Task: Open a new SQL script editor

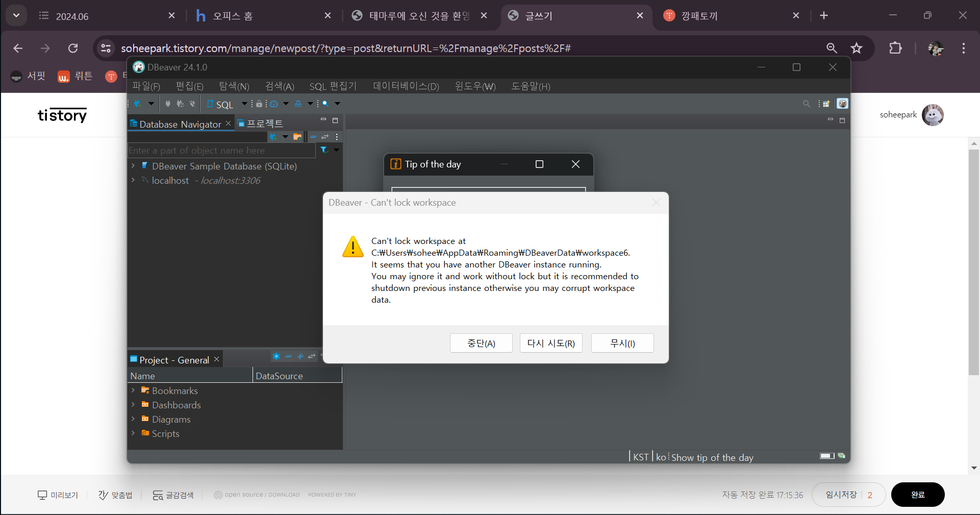Action: pyautogui.click(x=220, y=104)
